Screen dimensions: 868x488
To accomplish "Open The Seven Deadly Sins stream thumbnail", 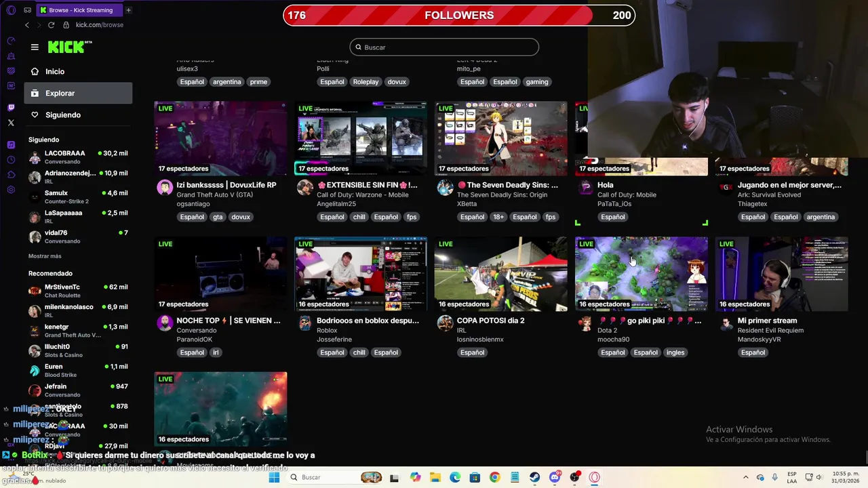I will click(500, 138).
